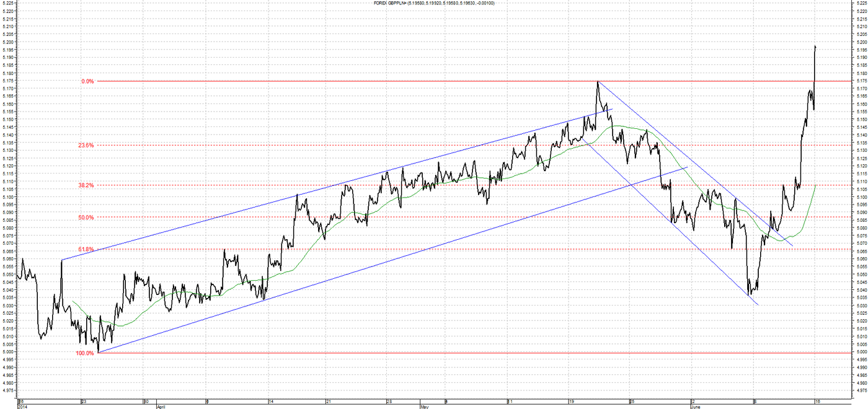Select the 0.0% Fibonacci level label
Screen dimensions: 868x409
(87, 81)
